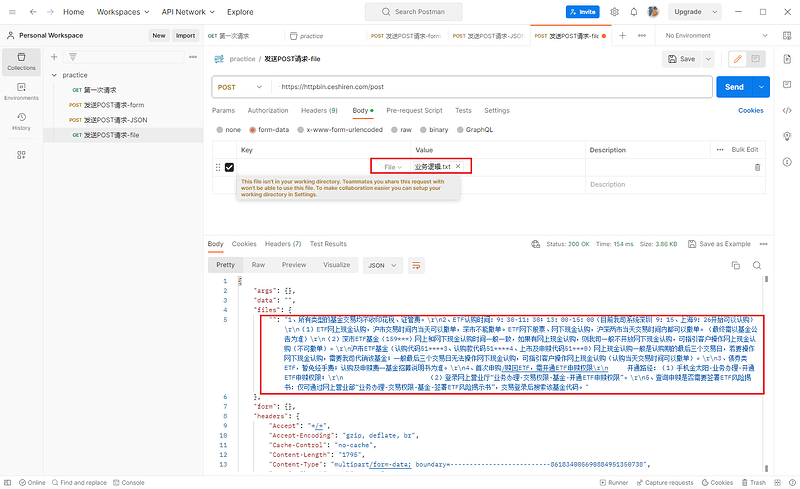The image size is (800, 489).
Task: Go forward with the right arrow icon
Action: [x=50, y=12]
